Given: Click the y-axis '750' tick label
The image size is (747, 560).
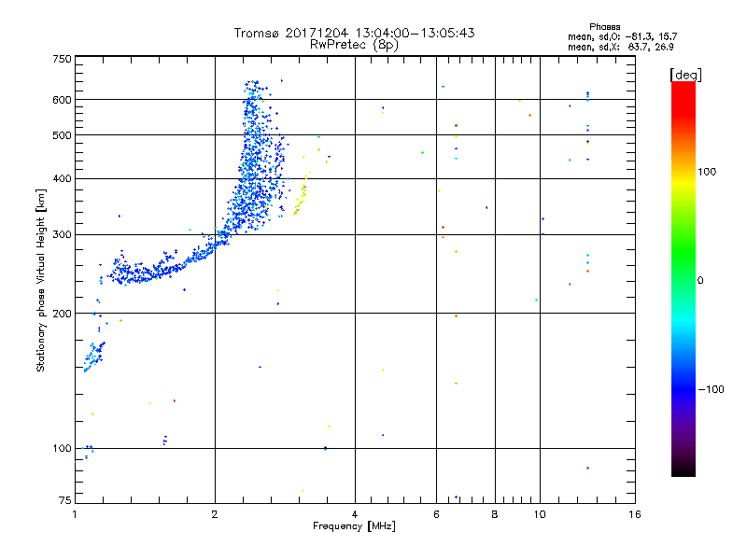Looking at the screenshot, I should [62, 59].
